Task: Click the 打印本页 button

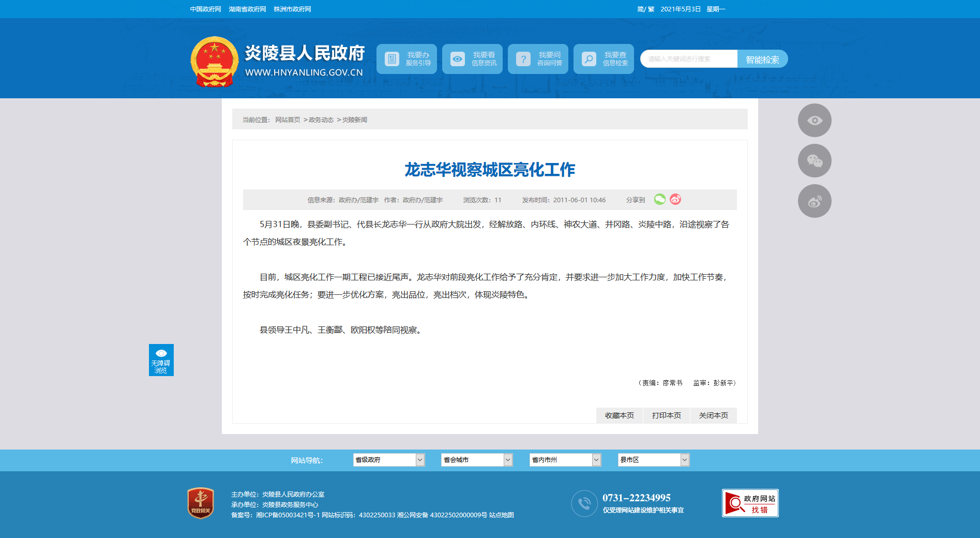Action: (667, 415)
